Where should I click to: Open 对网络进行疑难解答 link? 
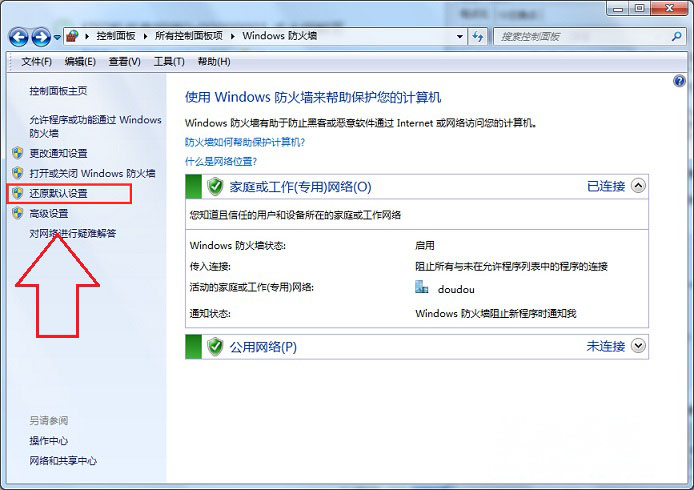73,233
